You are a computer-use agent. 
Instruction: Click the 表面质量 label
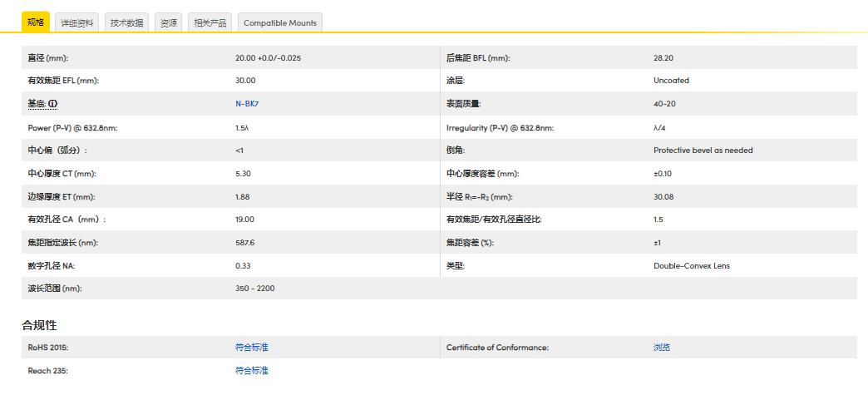point(464,104)
